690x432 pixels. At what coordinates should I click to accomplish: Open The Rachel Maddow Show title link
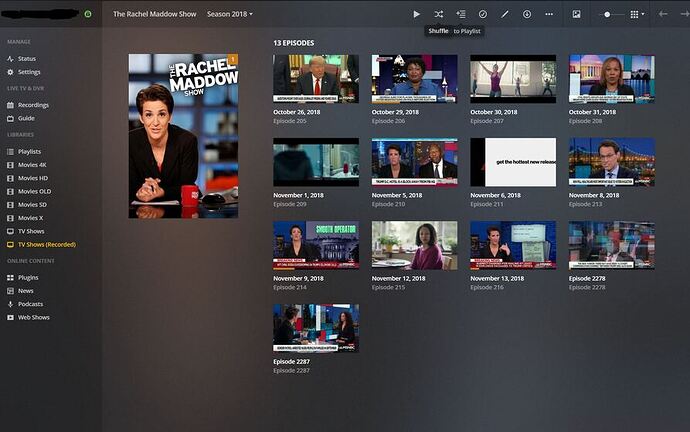(x=154, y=14)
